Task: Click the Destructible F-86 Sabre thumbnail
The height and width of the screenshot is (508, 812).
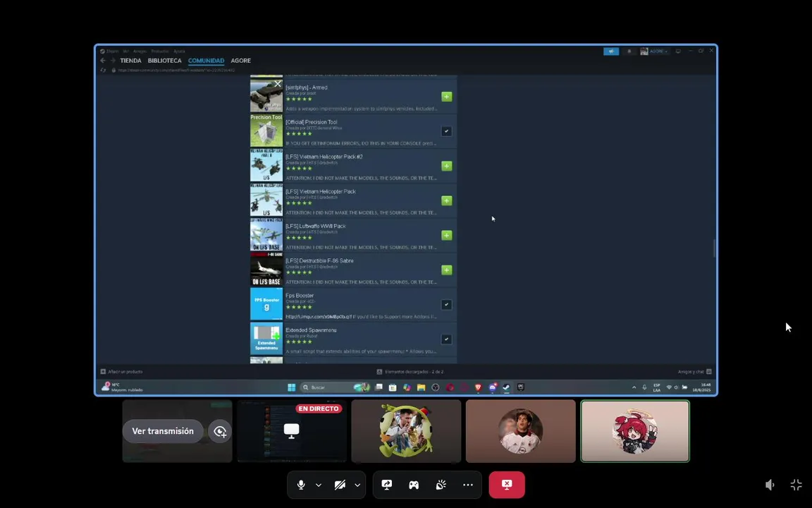Action: coord(266,269)
